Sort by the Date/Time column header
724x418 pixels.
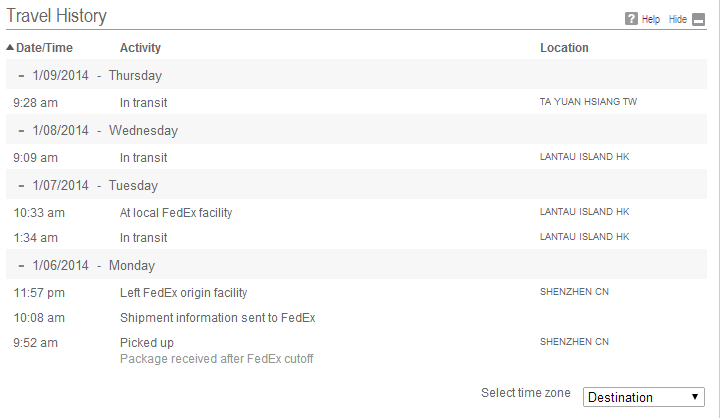click(x=44, y=48)
